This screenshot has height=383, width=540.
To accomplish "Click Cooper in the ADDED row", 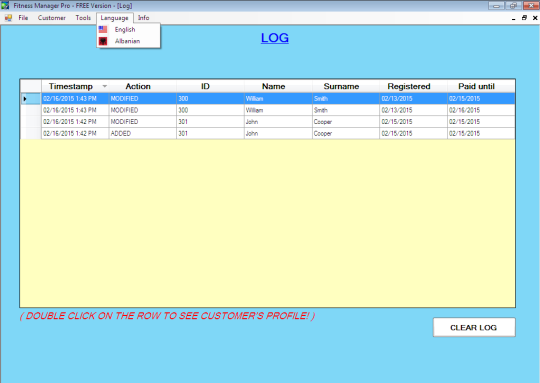I will coord(346,133).
